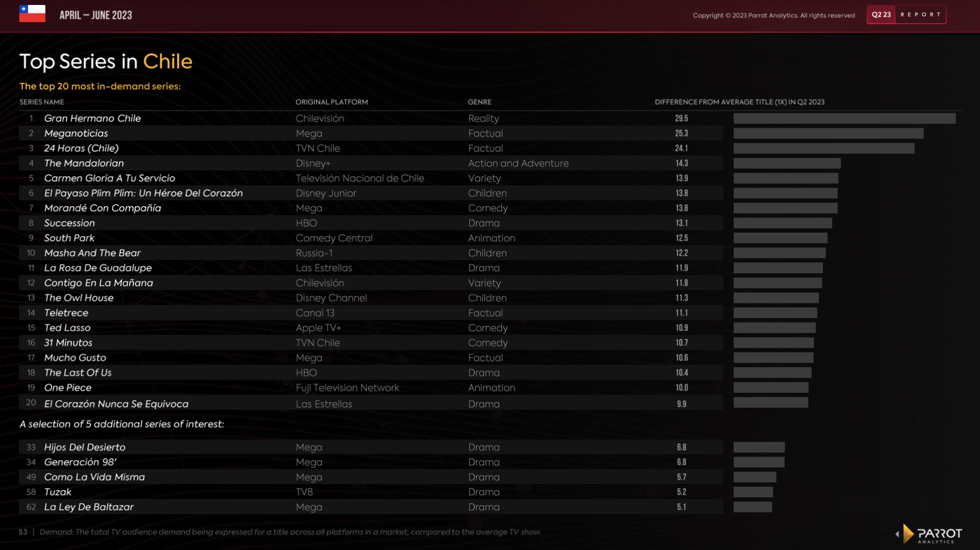Click the 'Action and Adventure' genre cell
This screenshot has height=550, width=980.
click(518, 163)
